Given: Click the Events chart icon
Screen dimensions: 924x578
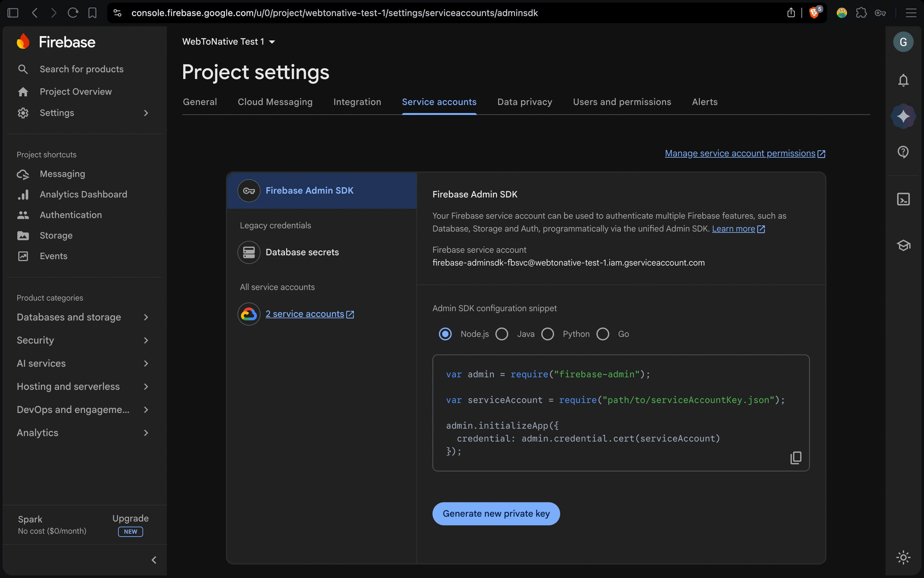Looking at the screenshot, I should pos(23,256).
